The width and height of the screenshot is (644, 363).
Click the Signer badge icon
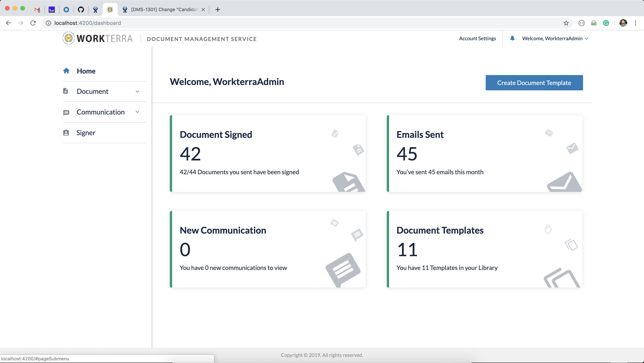pyautogui.click(x=66, y=132)
